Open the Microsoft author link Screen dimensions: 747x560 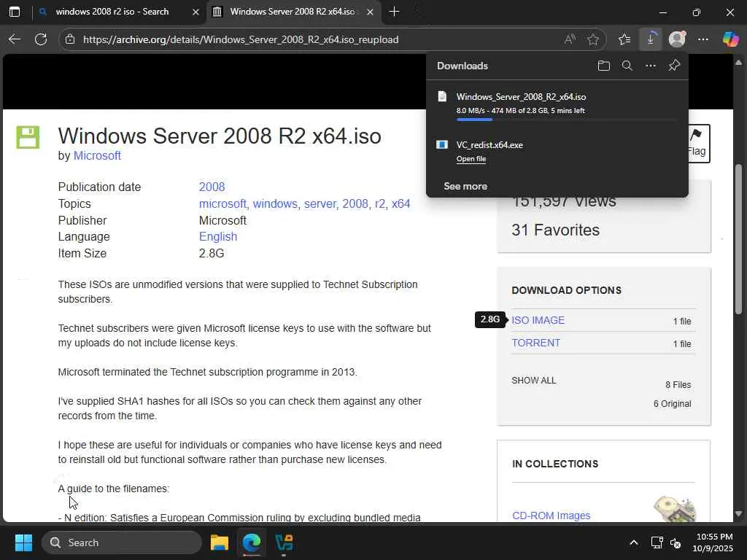(97, 156)
